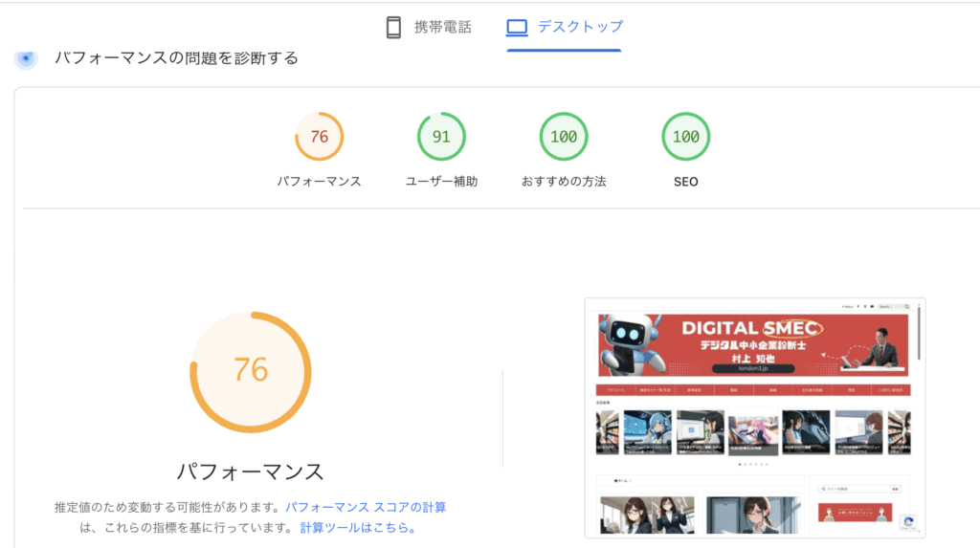Screen dimensions: 980x548
Task: Open the 計算ツールはこちら link
Action: coord(358,527)
